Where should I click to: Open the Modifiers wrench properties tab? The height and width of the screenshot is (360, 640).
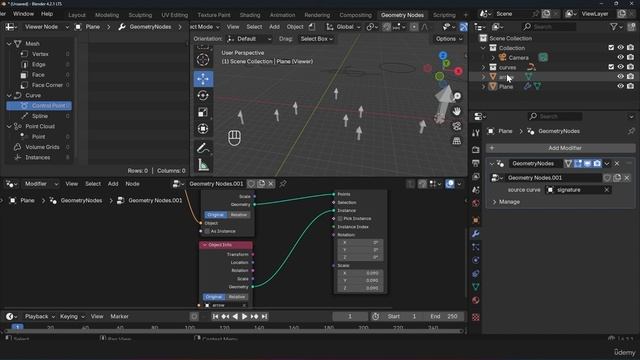coord(476,234)
